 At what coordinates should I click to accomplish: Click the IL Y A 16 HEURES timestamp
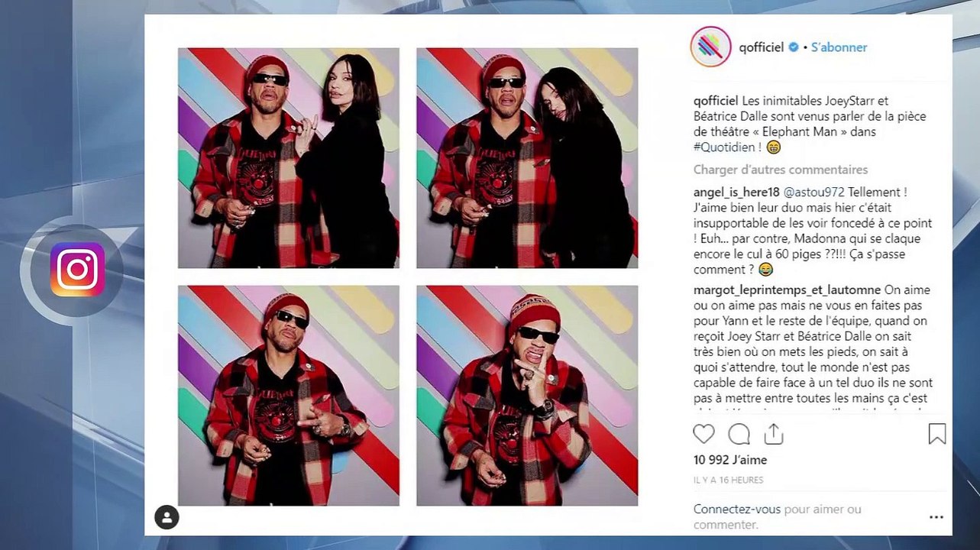[728, 480]
